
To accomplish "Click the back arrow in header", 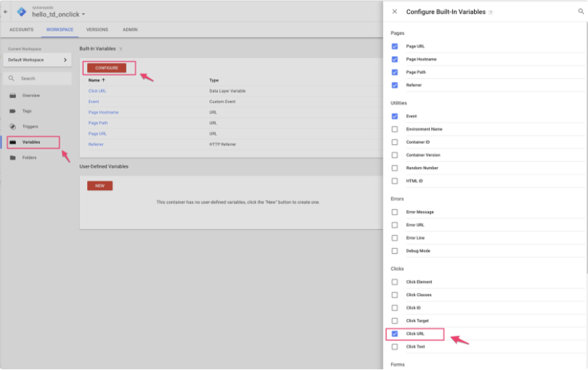I will click(x=6, y=12).
